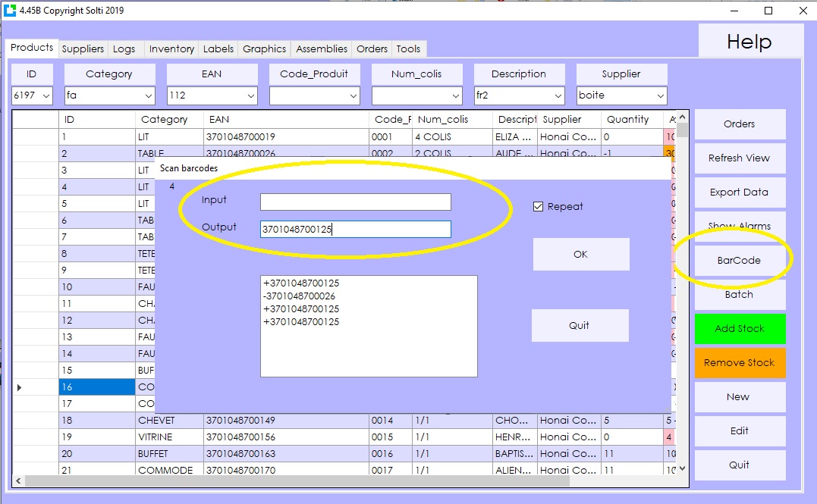This screenshot has width=817, height=504.
Task: Click the BarCode button
Action: 740,260
